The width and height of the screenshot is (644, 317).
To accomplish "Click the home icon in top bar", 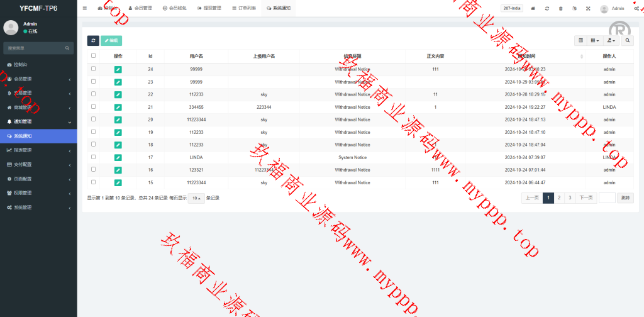I will (x=533, y=9).
